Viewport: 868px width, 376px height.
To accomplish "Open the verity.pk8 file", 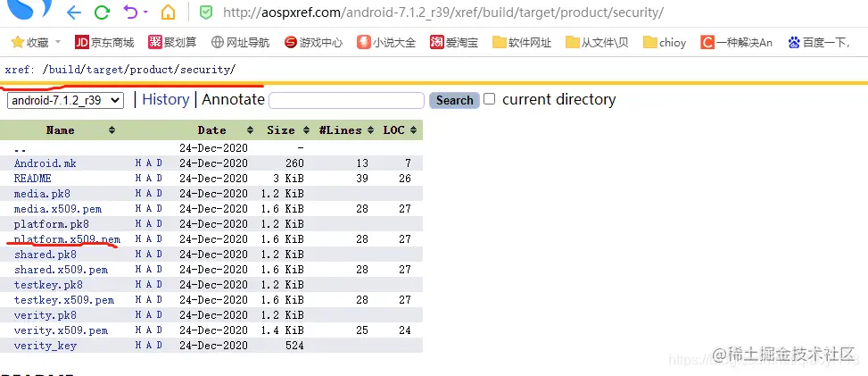I will point(45,315).
